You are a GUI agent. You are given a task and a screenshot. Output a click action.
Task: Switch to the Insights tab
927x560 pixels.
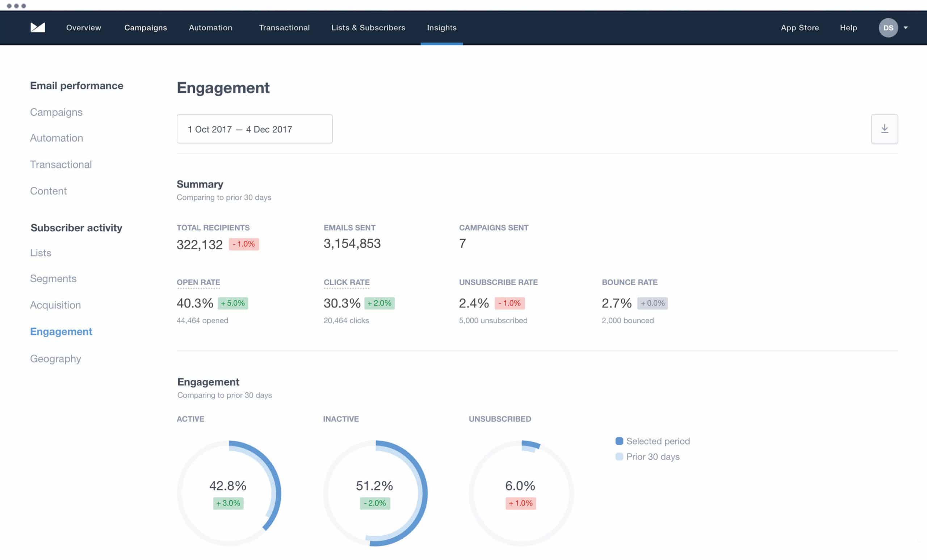pyautogui.click(x=442, y=28)
